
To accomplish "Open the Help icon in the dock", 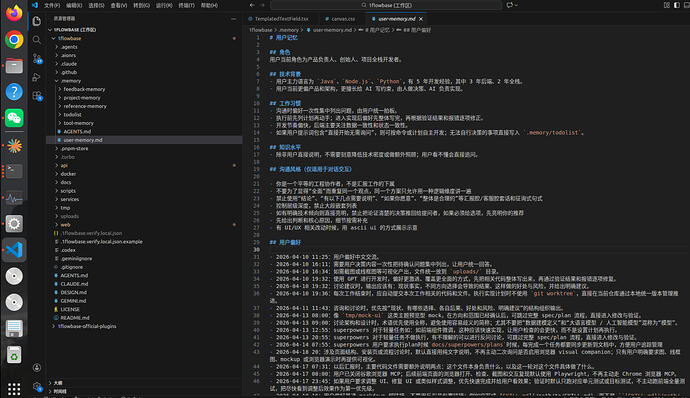I will point(14,92).
